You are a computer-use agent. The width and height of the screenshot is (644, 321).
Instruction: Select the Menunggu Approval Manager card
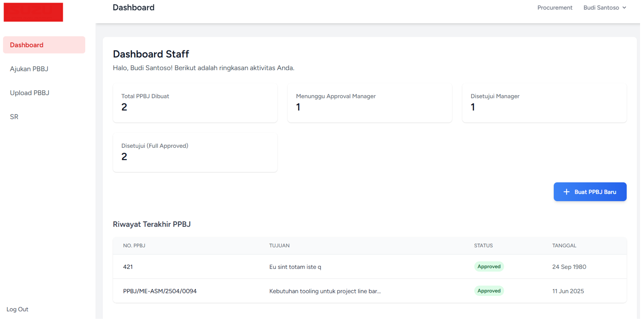click(x=370, y=103)
